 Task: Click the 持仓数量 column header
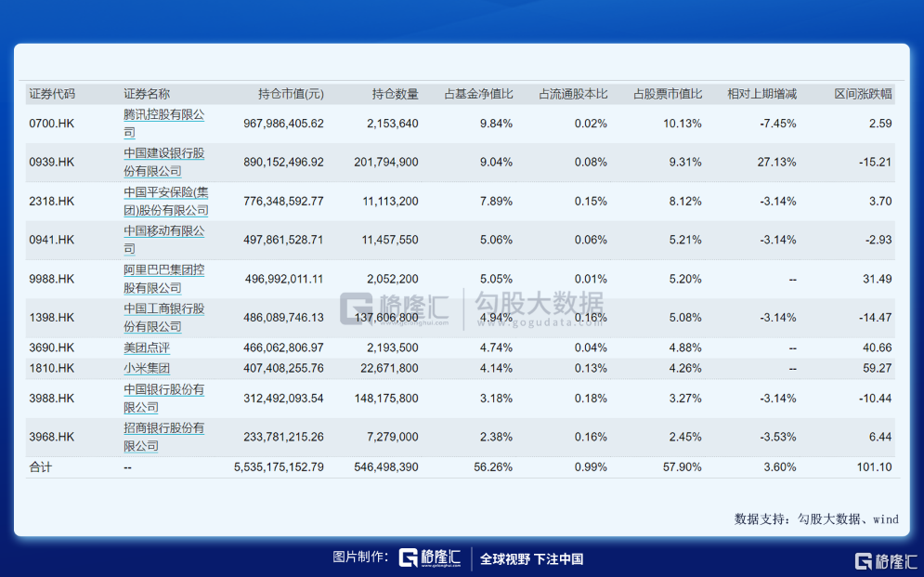[395, 94]
